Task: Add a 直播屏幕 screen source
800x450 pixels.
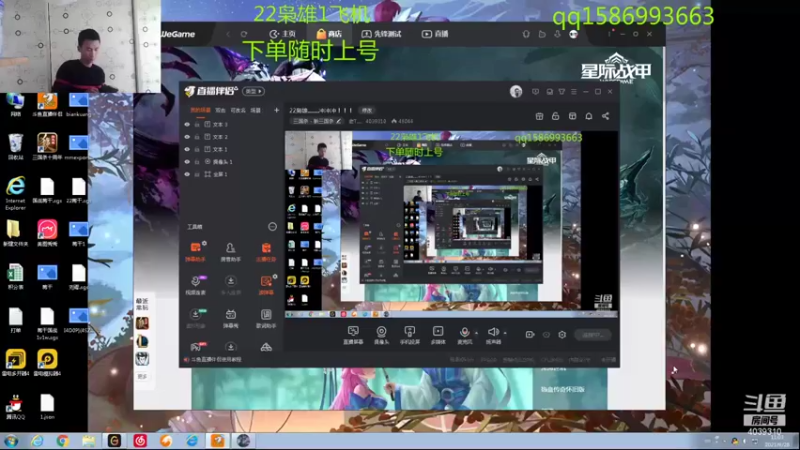Action: click(353, 335)
